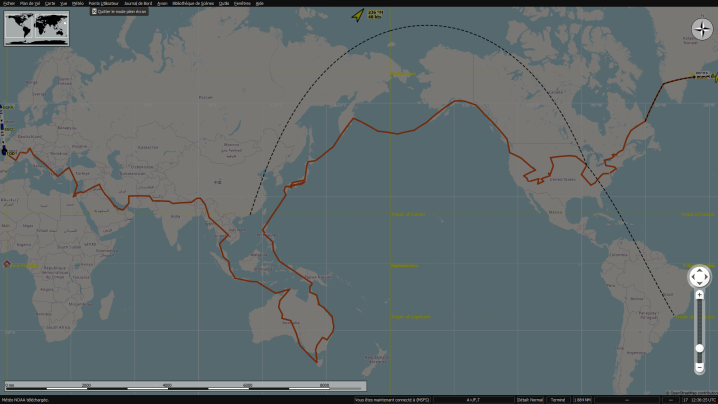Open the Carte menu
The width and height of the screenshot is (718, 404).
(50, 3)
